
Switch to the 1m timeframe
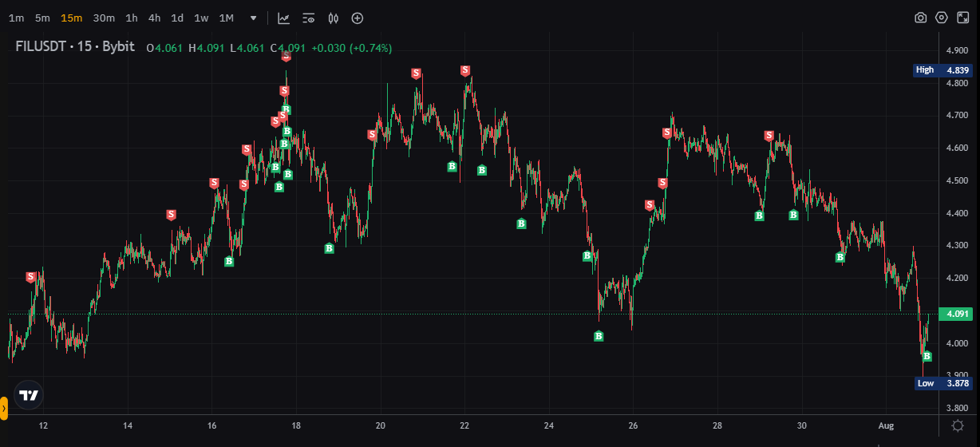16,18
